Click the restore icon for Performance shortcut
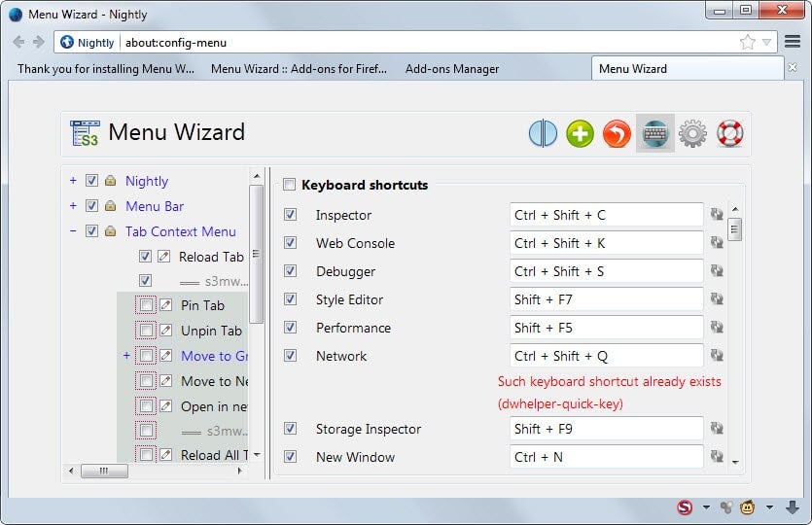Image resolution: width=812 pixels, height=525 pixels. pos(717,328)
